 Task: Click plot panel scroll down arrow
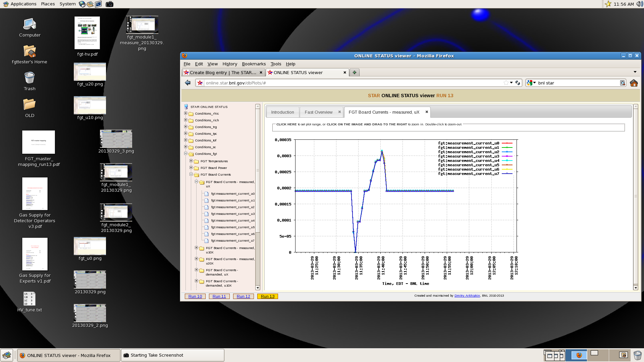coord(635,288)
